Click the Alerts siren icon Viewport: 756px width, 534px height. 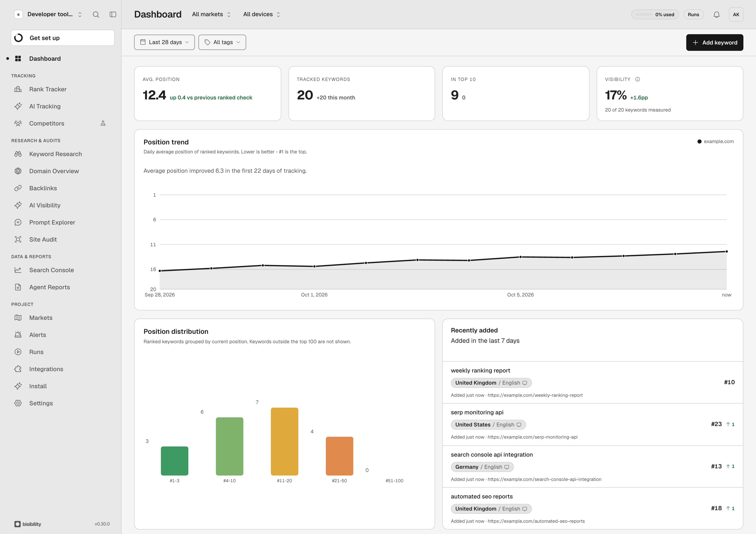(18, 335)
